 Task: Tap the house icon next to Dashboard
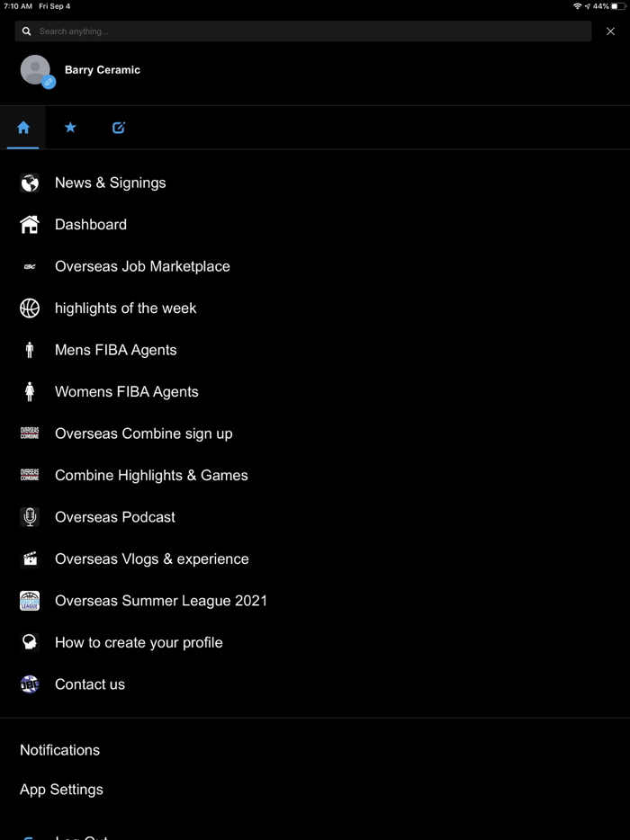(30, 225)
